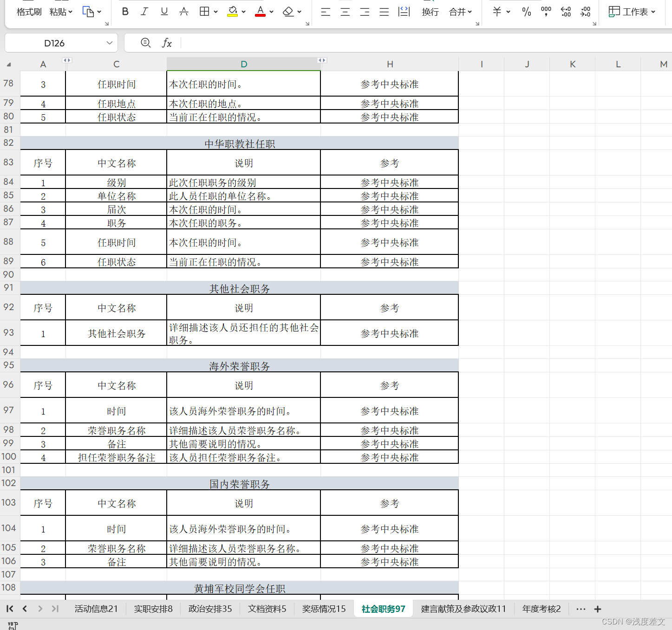
Task: Toggle italic formatting
Action: [x=144, y=12]
